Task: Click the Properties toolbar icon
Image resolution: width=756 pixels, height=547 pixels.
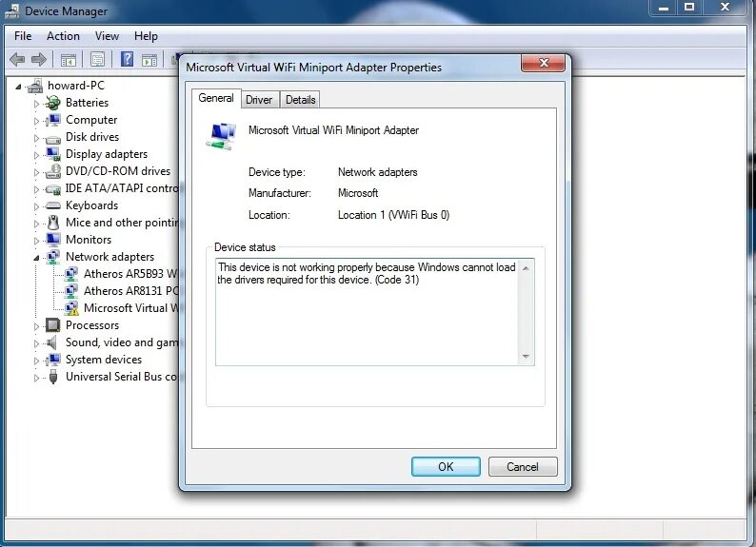Action: (x=97, y=60)
